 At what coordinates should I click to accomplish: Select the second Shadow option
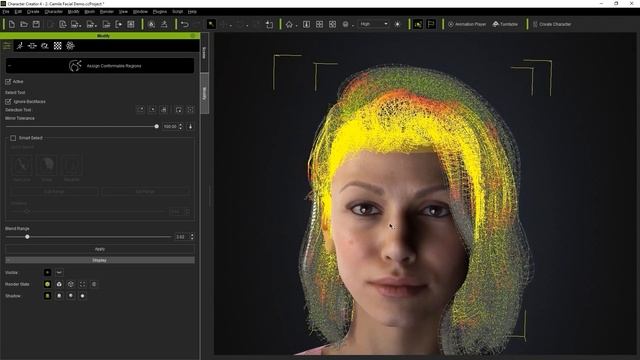(59, 296)
